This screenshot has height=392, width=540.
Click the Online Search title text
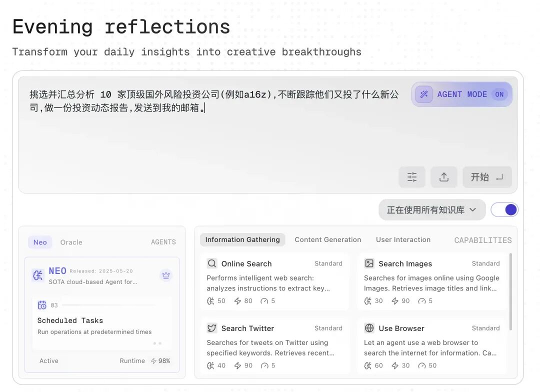pyautogui.click(x=246, y=264)
